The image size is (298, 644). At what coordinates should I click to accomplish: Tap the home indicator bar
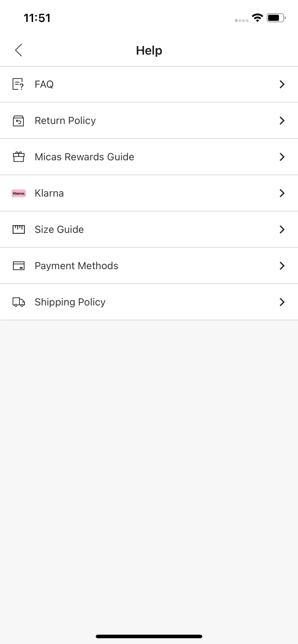pos(149,636)
